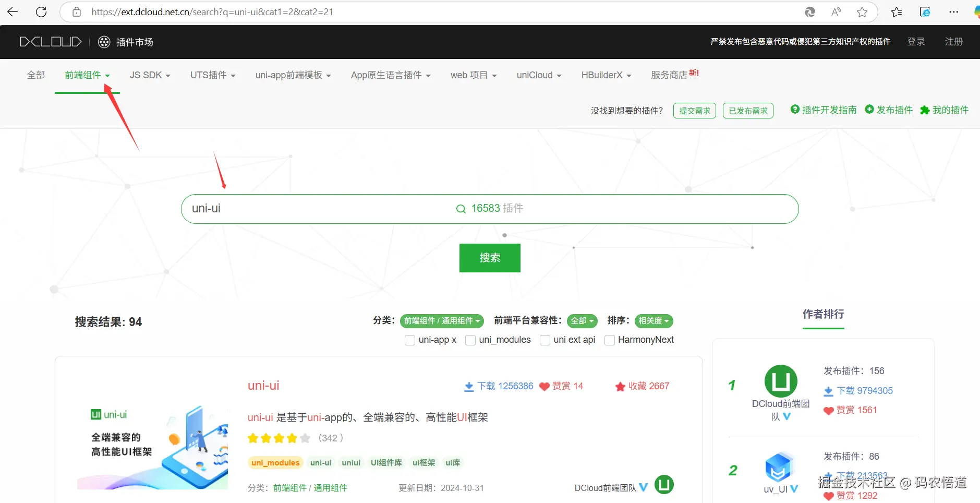Click the plugin market reel icon
The image size is (980, 503).
pyautogui.click(x=104, y=42)
